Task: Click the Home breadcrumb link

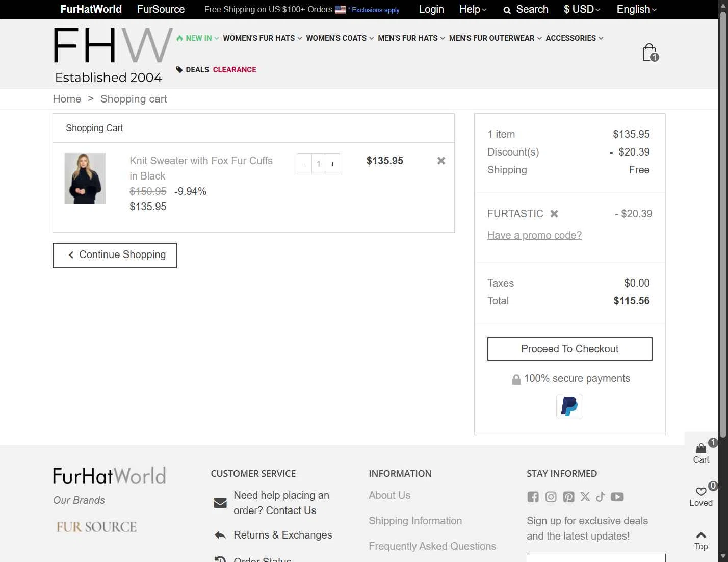Action: (x=67, y=99)
